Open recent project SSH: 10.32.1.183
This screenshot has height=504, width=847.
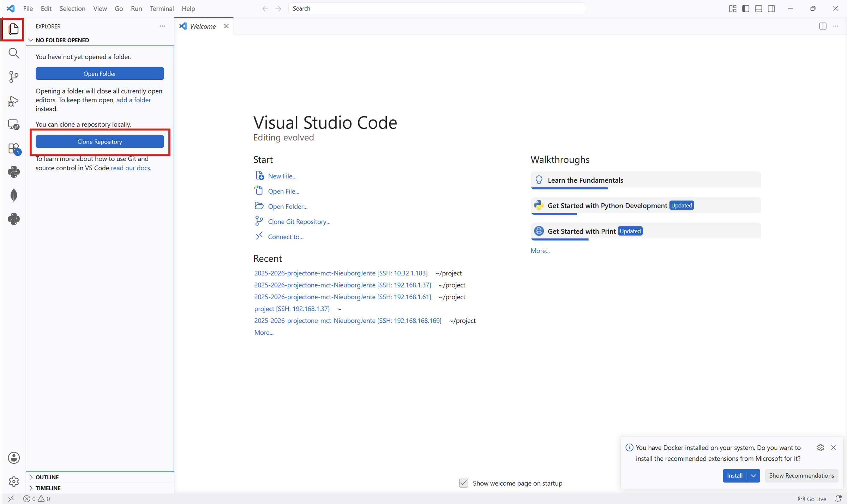coord(341,273)
